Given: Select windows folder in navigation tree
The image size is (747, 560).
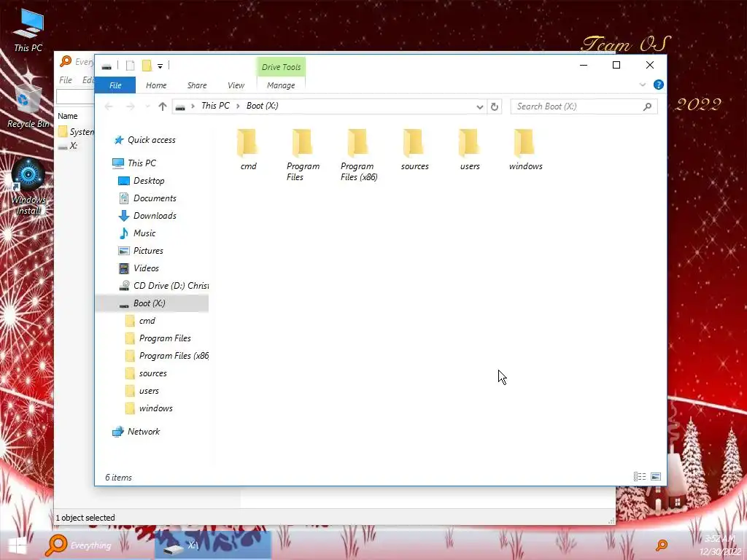Looking at the screenshot, I should click(x=156, y=408).
